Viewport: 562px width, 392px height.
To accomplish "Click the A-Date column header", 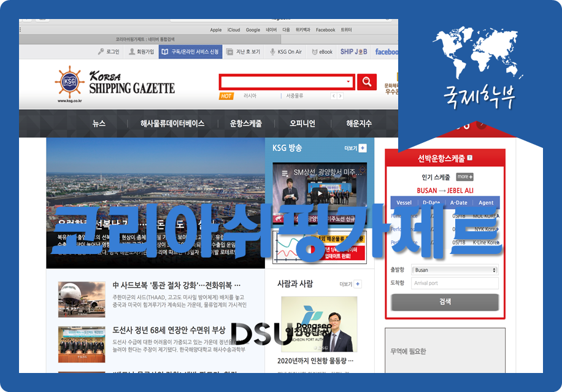I will [459, 203].
